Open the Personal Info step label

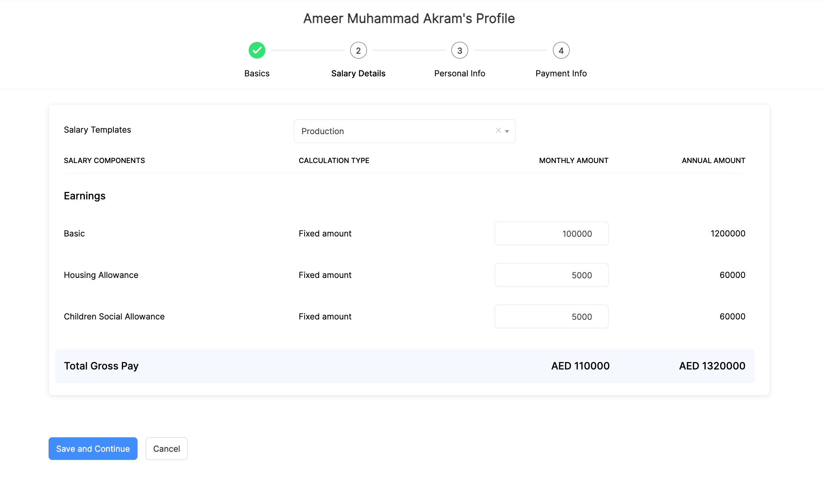pyautogui.click(x=460, y=73)
